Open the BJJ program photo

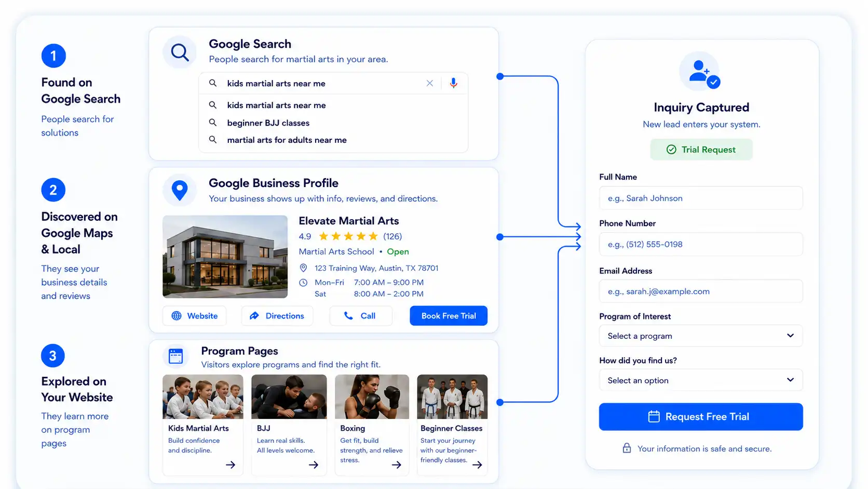point(289,397)
